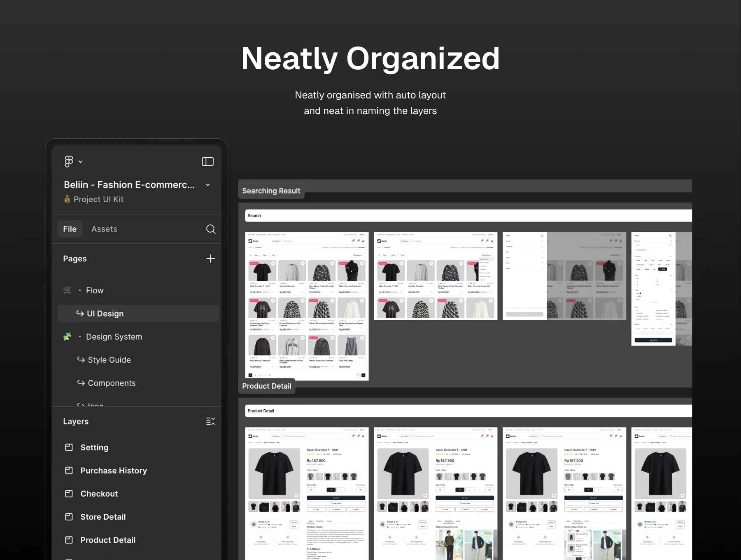This screenshot has height=560, width=741.
Task: Switch to the File tab
Action: (x=70, y=229)
